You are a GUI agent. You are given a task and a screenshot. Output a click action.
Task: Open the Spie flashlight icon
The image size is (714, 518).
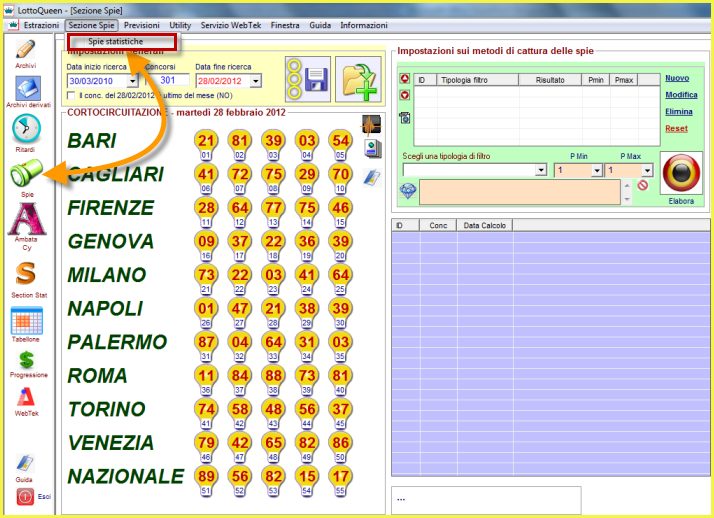(26, 173)
